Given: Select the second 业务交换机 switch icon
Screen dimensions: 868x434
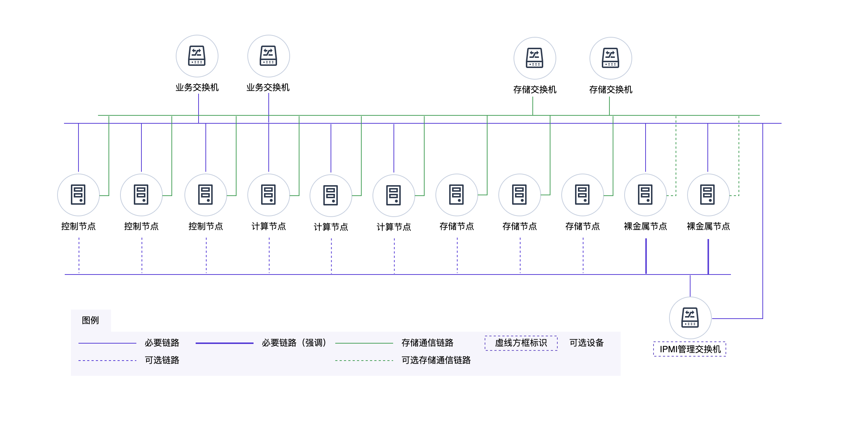Looking at the screenshot, I should (268, 56).
